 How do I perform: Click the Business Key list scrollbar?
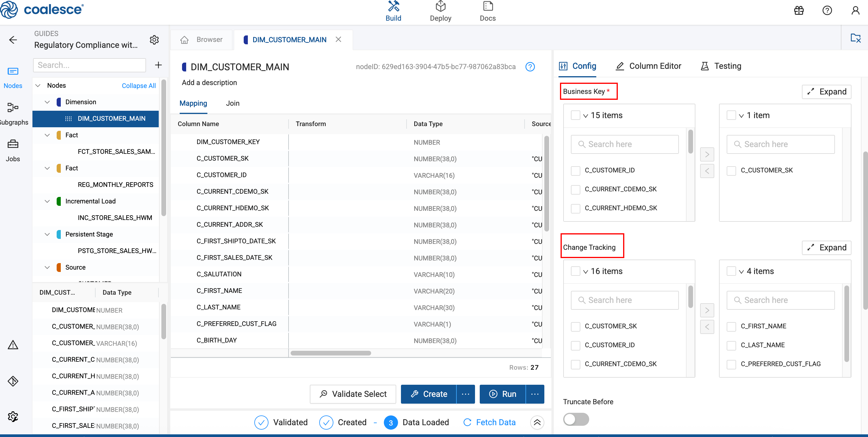690,141
